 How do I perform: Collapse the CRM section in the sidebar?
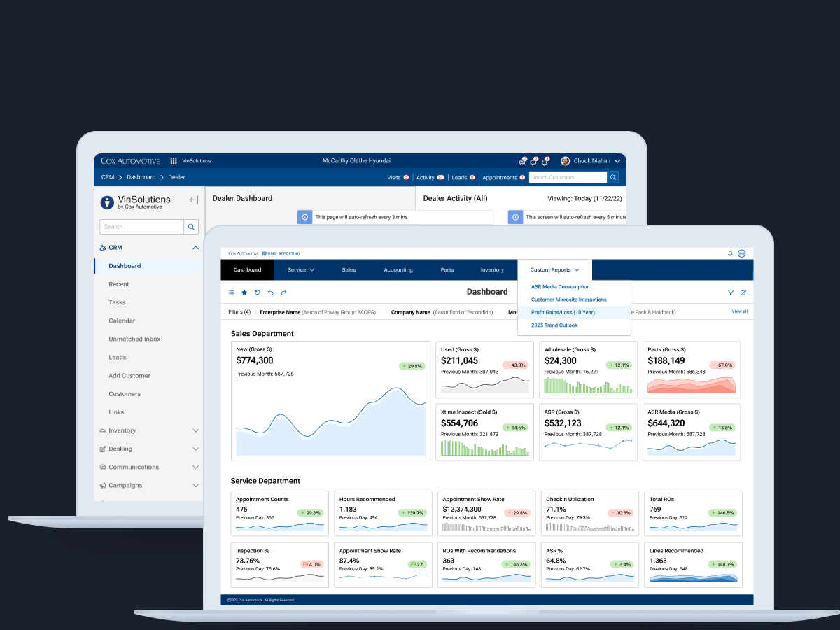coord(195,248)
